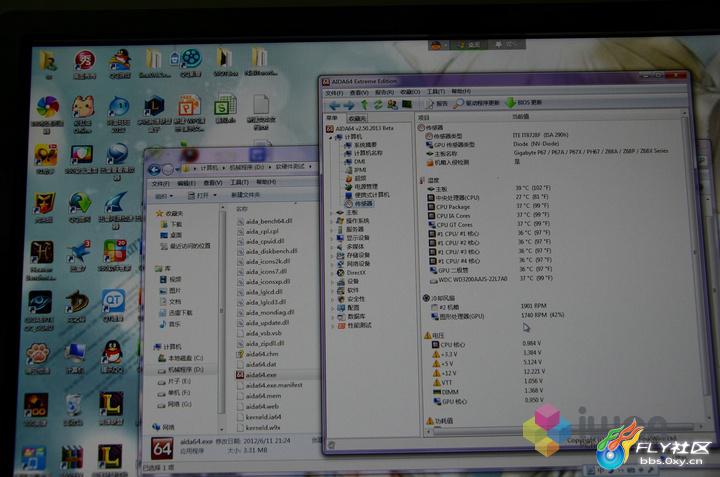Click Explorer 新建文件夹 button
The image size is (720, 477).
tap(245, 195)
